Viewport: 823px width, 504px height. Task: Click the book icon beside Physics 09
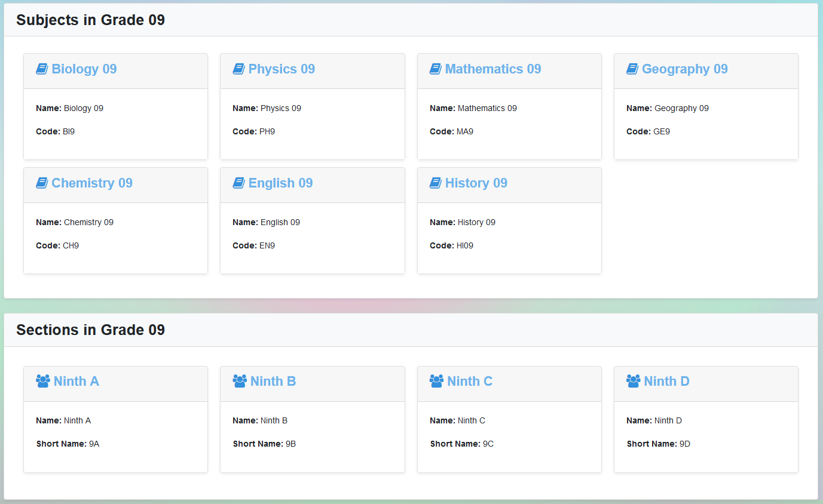[x=238, y=69]
